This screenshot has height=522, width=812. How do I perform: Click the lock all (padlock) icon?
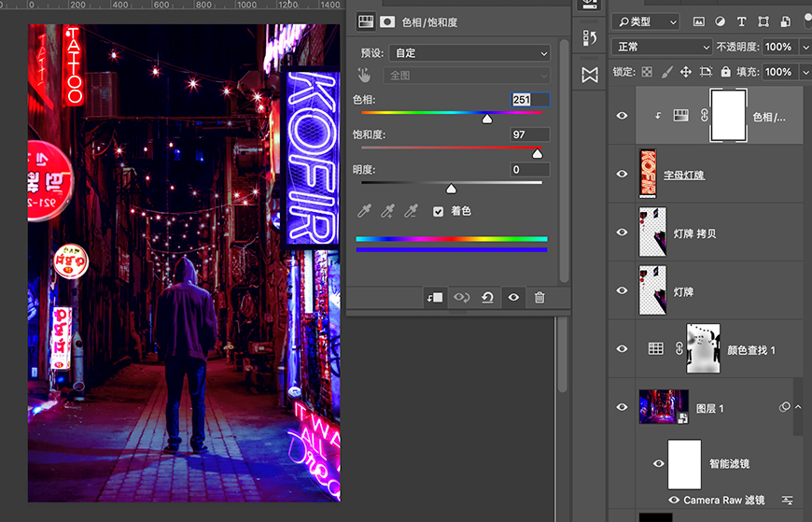click(x=724, y=71)
